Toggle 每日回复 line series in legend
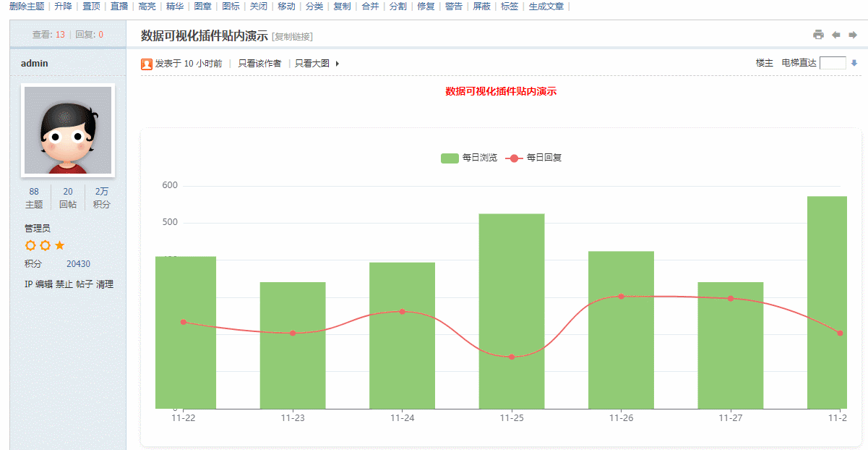The image size is (868, 450). click(533, 158)
